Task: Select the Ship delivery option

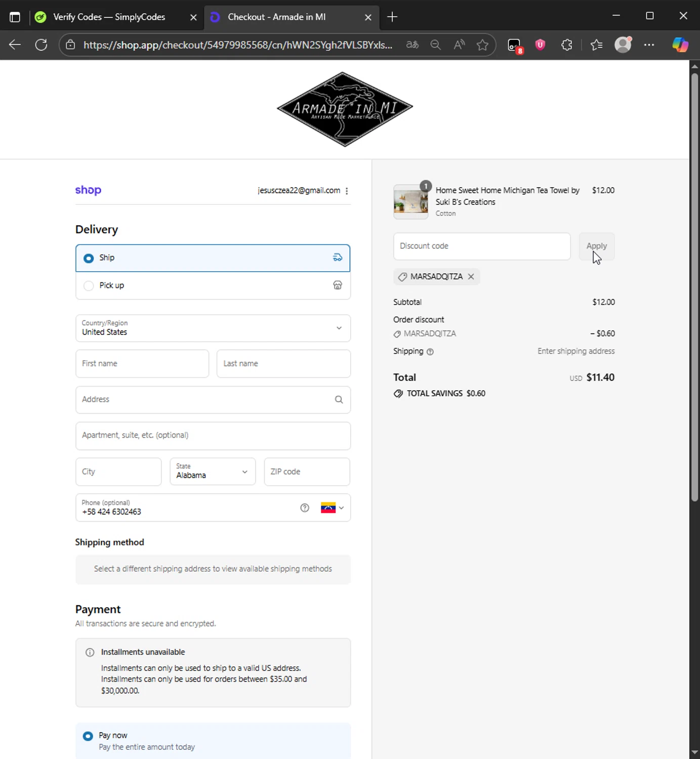Action: point(213,258)
